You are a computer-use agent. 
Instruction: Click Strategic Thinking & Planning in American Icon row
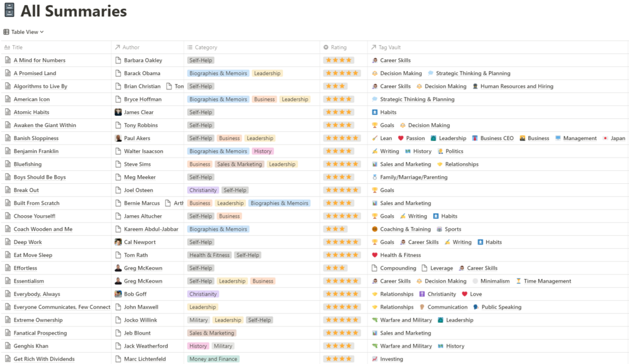[417, 99]
